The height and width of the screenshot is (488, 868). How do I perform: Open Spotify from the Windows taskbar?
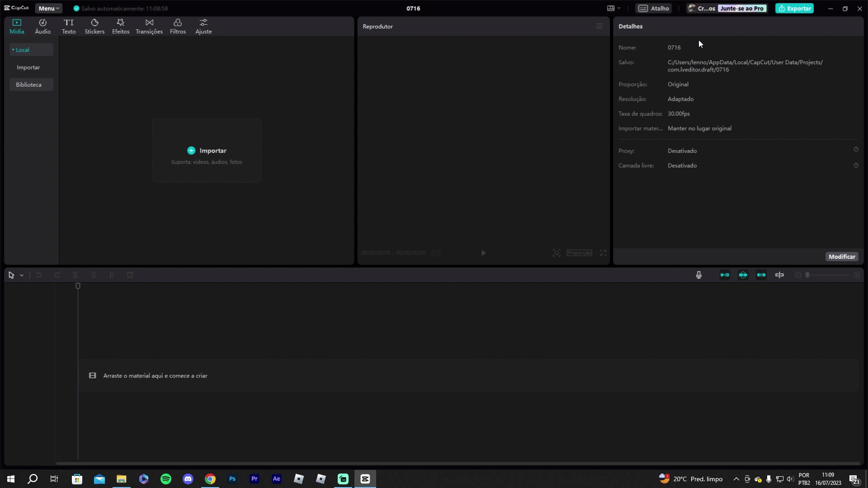[166, 479]
